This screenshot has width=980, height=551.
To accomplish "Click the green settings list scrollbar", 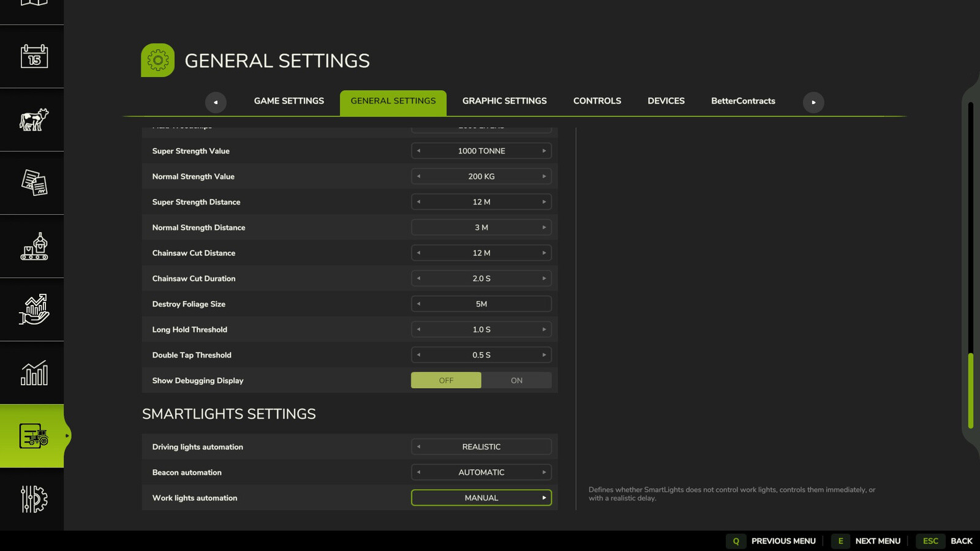I will [x=971, y=391].
